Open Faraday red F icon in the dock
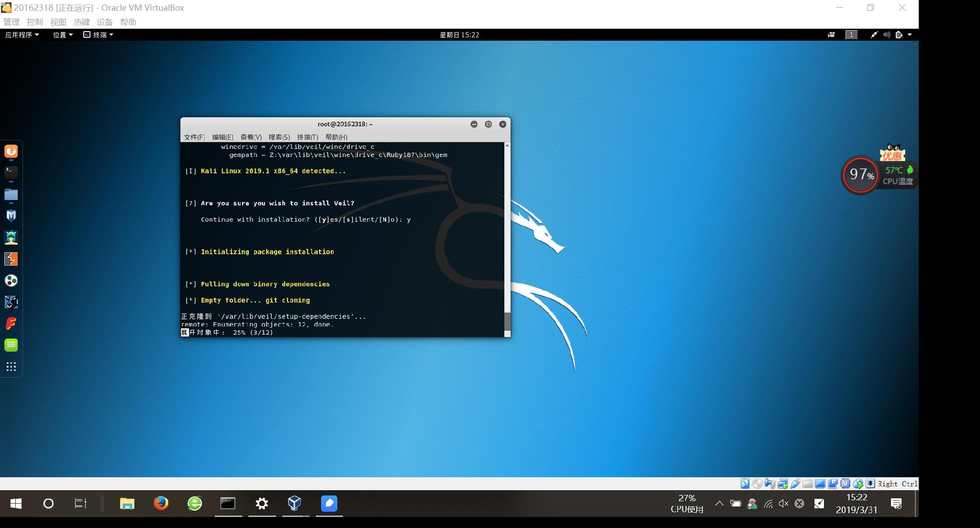The width and height of the screenshot is (980, 528). [x=11, y=324]
